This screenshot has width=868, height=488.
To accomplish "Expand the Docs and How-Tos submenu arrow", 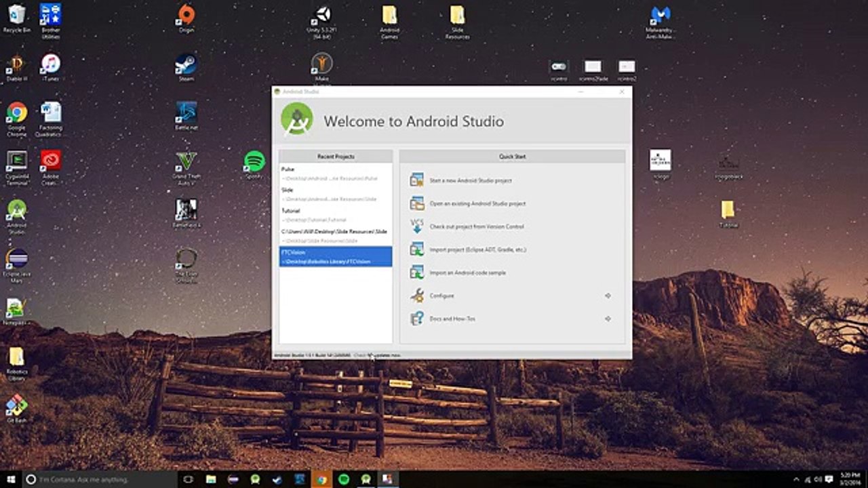I will pos(608,319).
